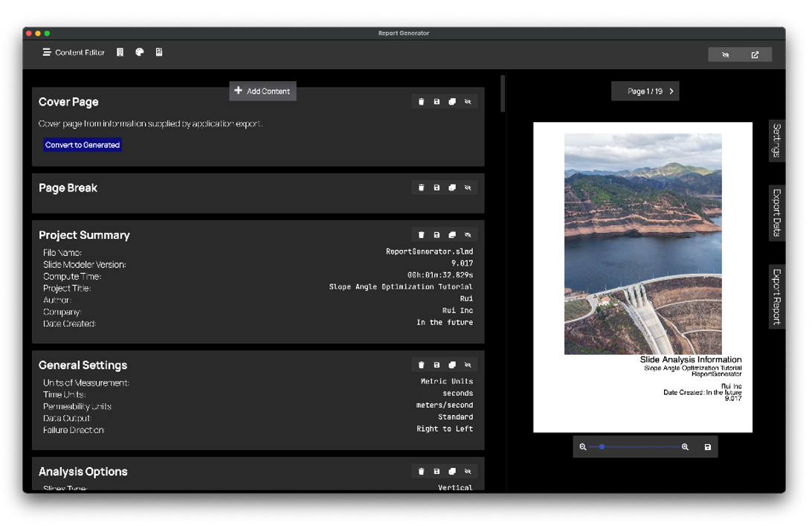Open the Export Report side tab
The width and height of the screenshot is (812, 526).
click(776, 296)
